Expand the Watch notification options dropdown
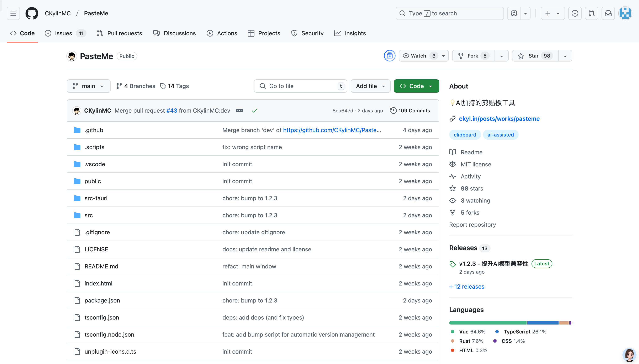 (x=443, y=56)
